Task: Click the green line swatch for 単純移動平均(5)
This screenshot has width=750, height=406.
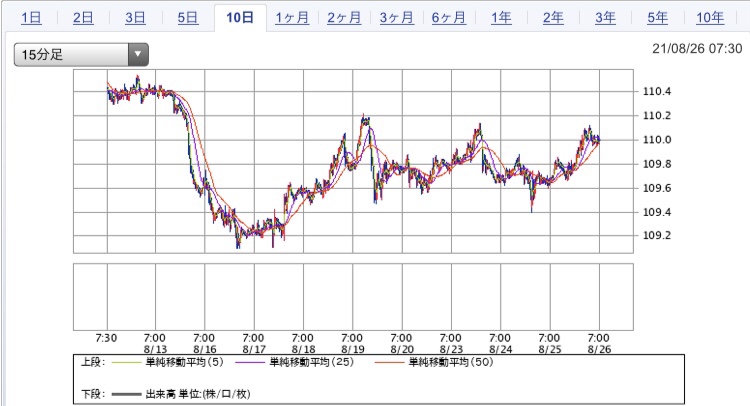Action: click(127, 362)
